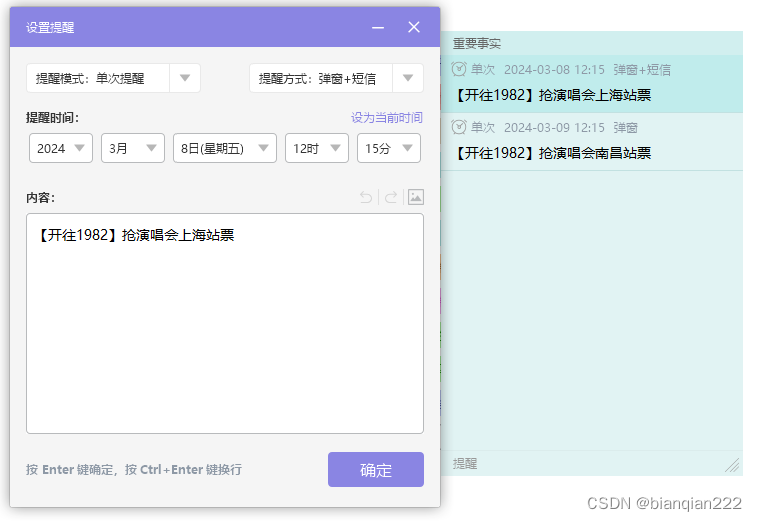Image resolution: width=757 pixels, height=521 pixels.
Task: Click 弹窗+短信 label in first reminder
Action: tap(642, 70)
